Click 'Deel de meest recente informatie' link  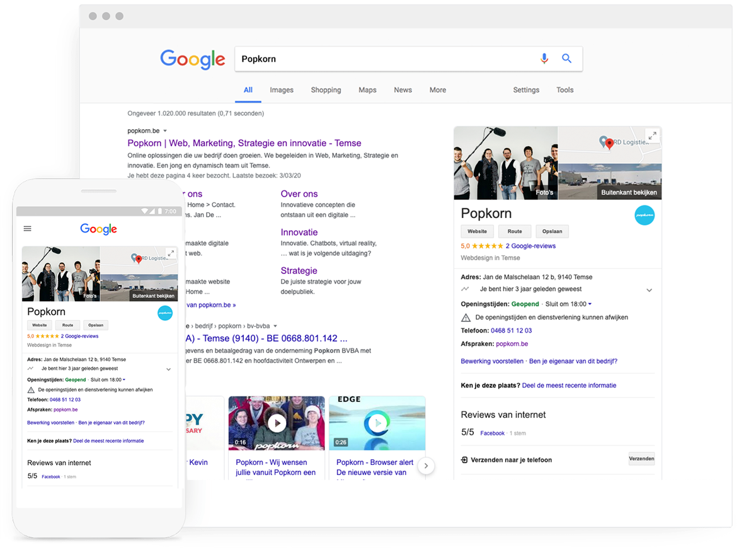coord(569,385)
